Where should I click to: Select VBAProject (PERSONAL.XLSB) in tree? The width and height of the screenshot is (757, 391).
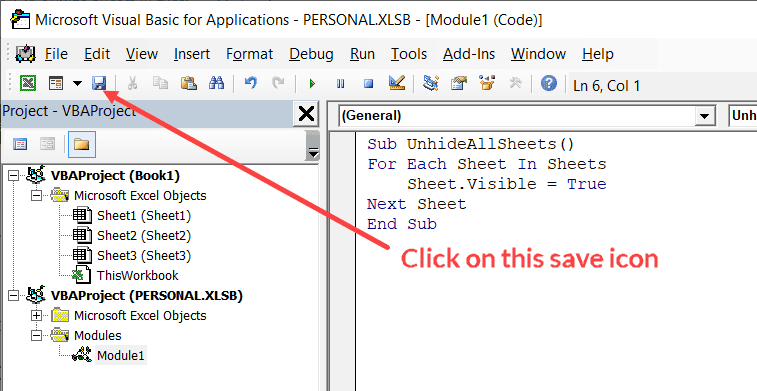[146, 295]
